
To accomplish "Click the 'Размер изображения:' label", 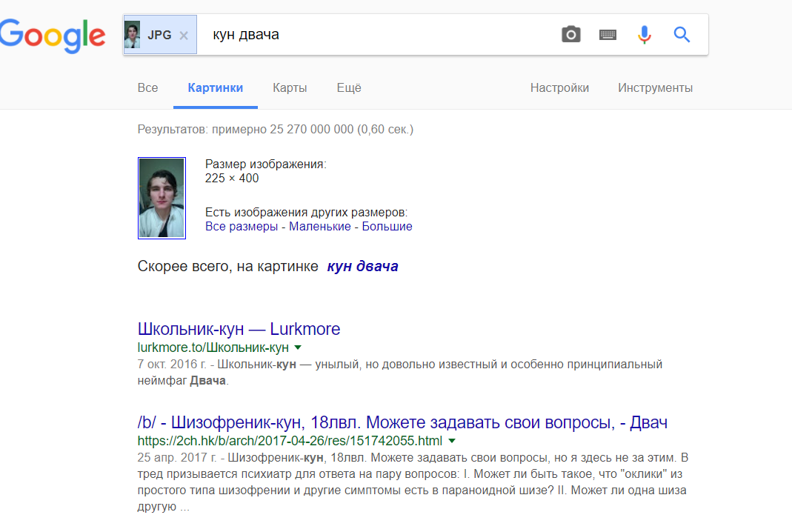I will [266, 164].
